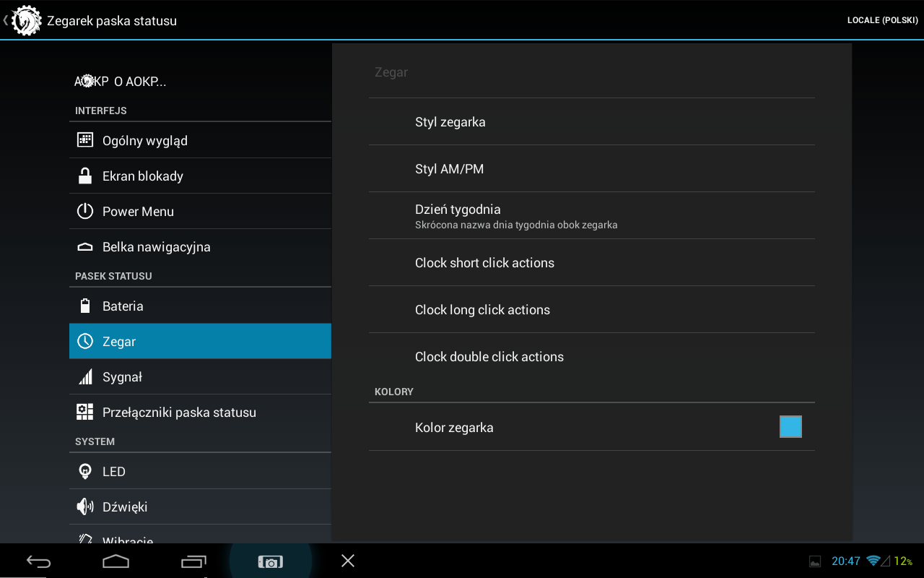Tap the Belka nawigacyjna home icon
Screen dimensions: 924x578
coord(85,247)
